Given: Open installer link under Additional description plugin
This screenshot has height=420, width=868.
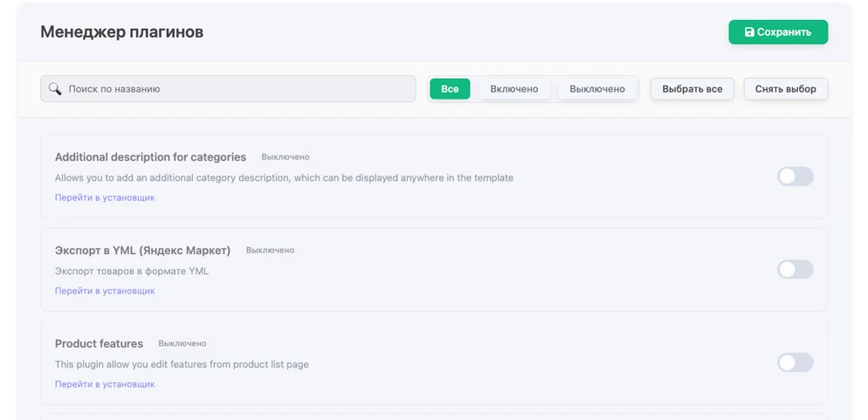Looking at the screenshot, I should click(x=105, y=197).
